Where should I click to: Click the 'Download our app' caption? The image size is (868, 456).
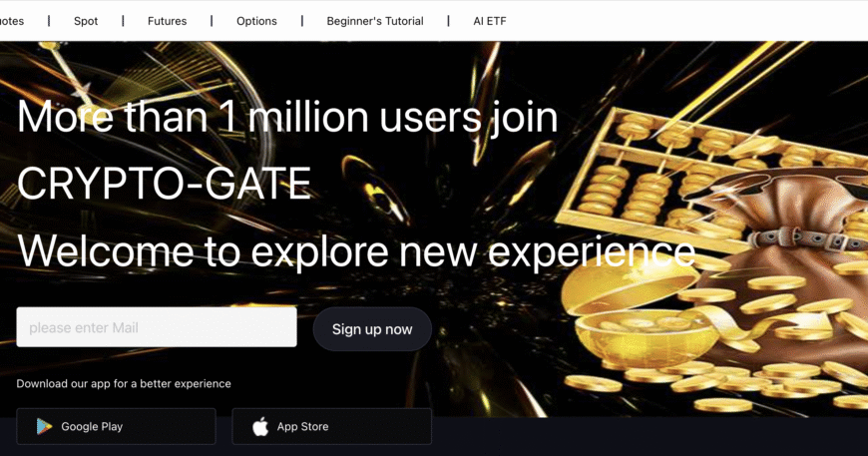(x=124, y=383)
